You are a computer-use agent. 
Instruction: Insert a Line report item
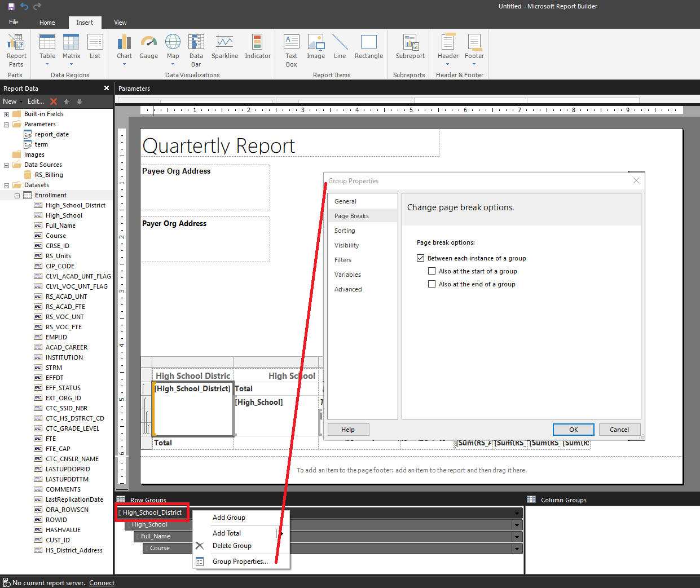coord(340,47)
